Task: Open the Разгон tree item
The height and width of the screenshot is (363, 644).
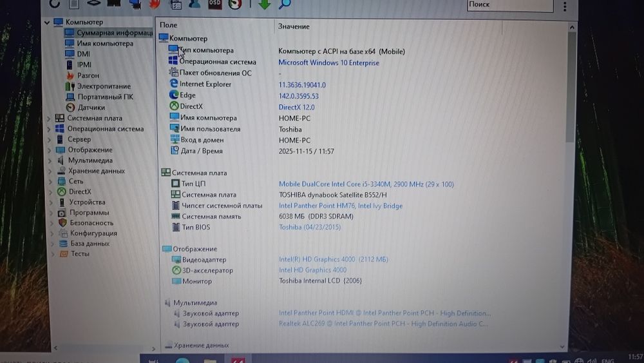Action: click(88, 75)
